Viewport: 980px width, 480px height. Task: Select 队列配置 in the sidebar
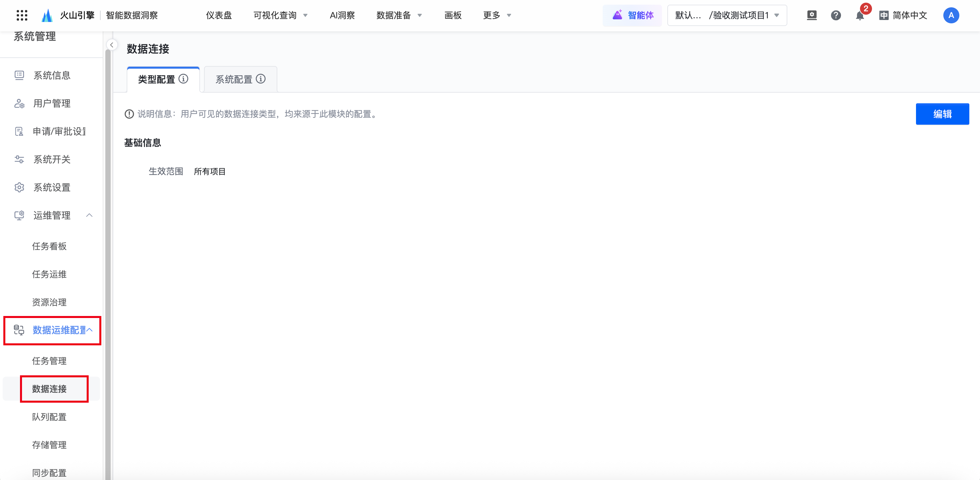pos(49,417)
